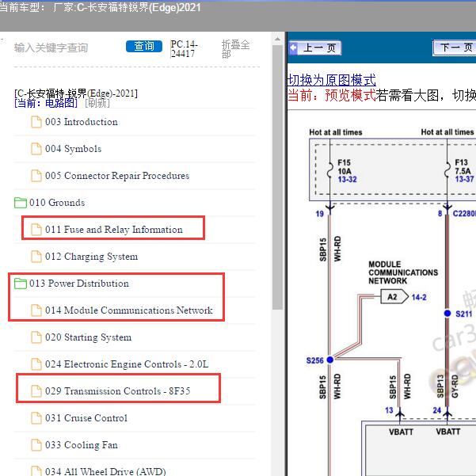Image resolution: width=476 pixels, height=476 pixels.
Task: Open 024 Electronic Engine Controls - 2.0L
Action: [x=127, y=364]
